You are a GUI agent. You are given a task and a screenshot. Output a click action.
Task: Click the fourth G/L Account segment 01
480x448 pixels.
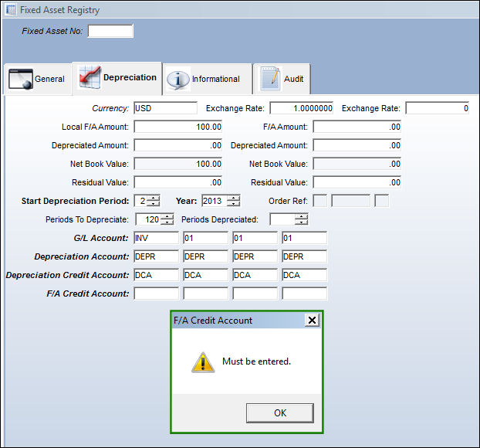click(304, 238)
